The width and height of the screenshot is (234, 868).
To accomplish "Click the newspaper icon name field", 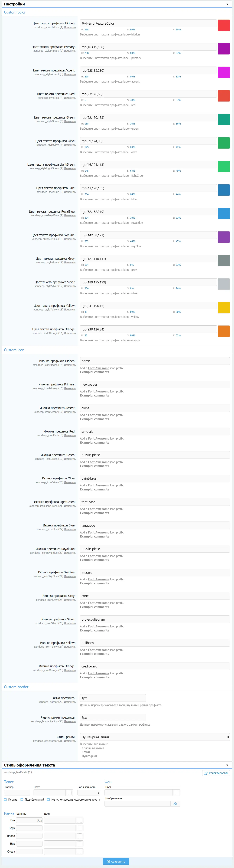I will pos(155,384).
